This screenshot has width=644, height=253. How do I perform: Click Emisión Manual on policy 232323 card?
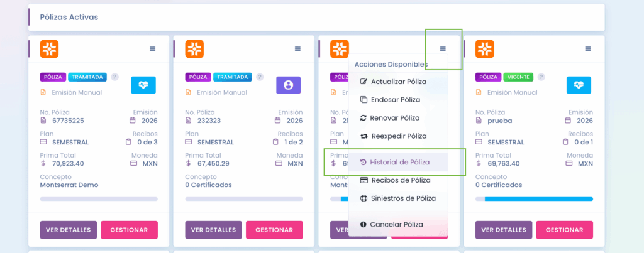[222, 93]
